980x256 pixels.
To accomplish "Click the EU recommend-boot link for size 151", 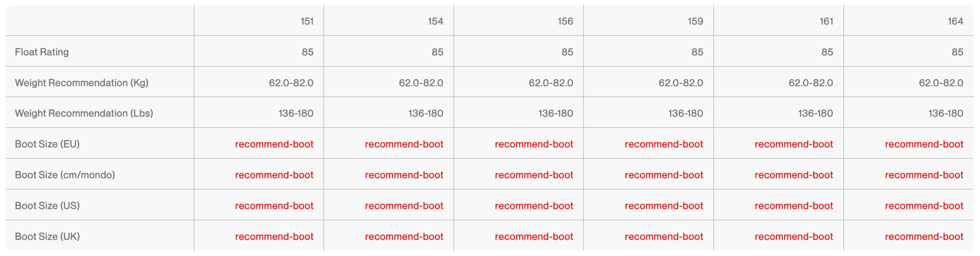I will [x=274, y=144].
